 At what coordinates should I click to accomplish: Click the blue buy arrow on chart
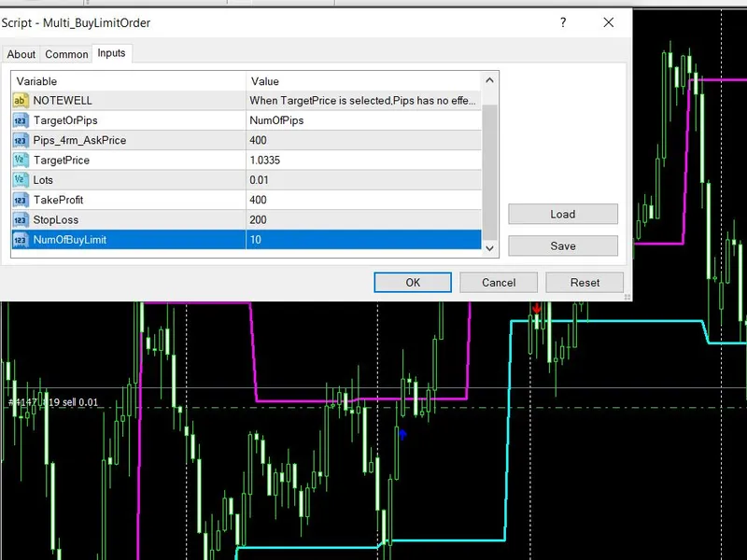click(402, 434)
